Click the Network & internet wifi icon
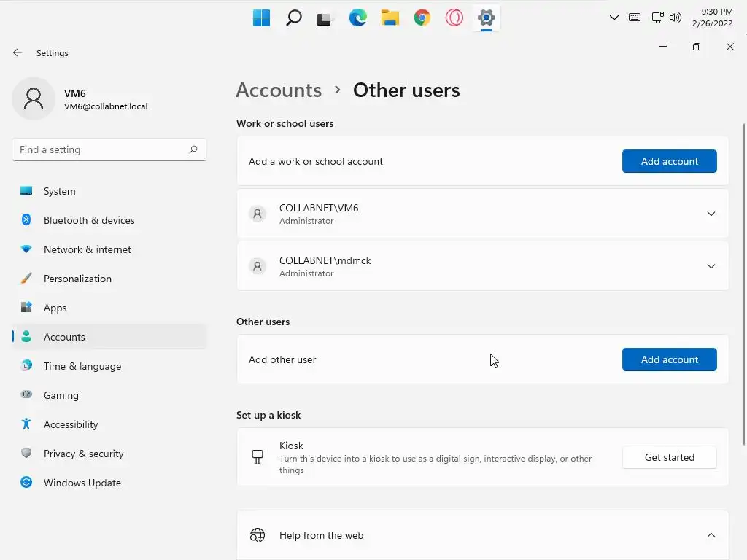This screenshot has width=747, height=560. (26, 249)
